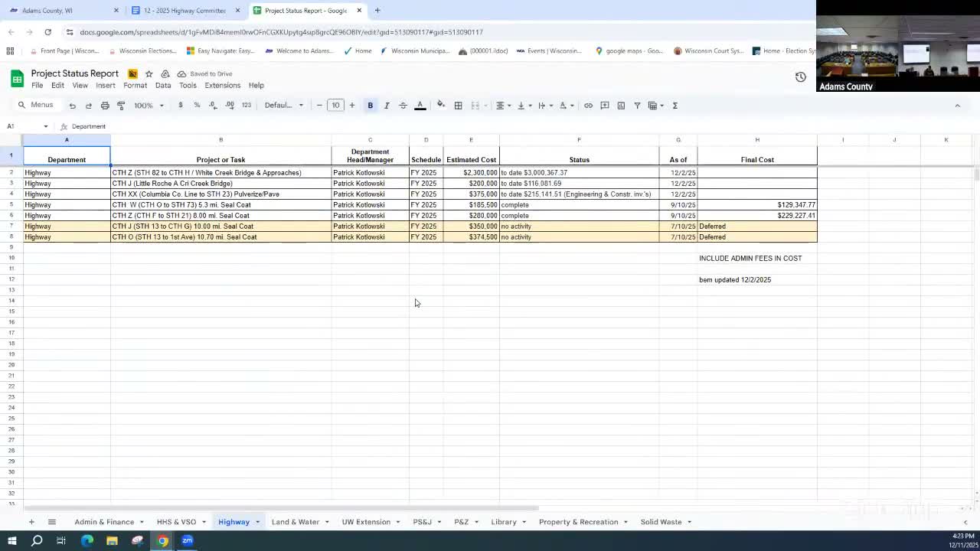
Task: Open File Explorer from the taskbar
Action: point(112,541)
